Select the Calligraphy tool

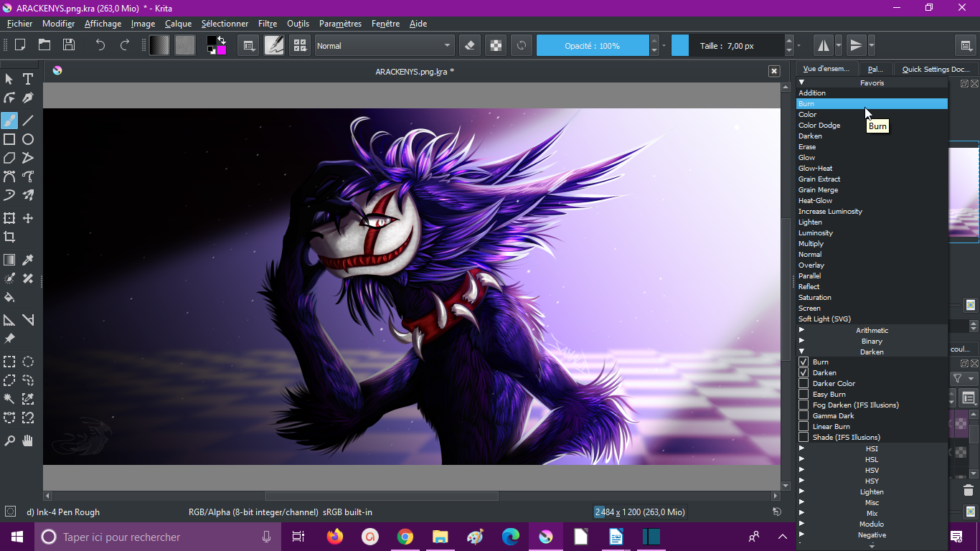[28, 98]
